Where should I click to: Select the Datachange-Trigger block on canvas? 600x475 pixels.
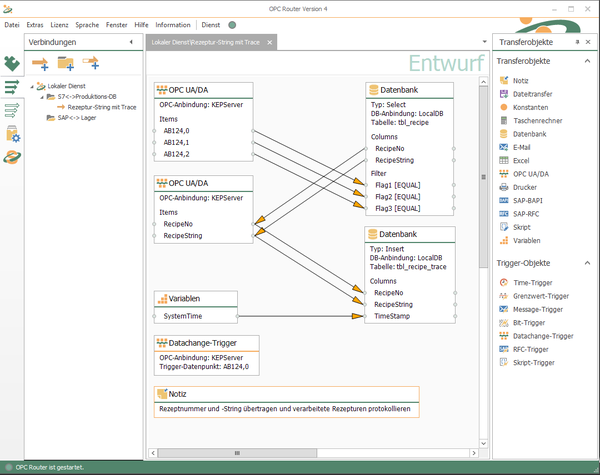tap(207, 355)
